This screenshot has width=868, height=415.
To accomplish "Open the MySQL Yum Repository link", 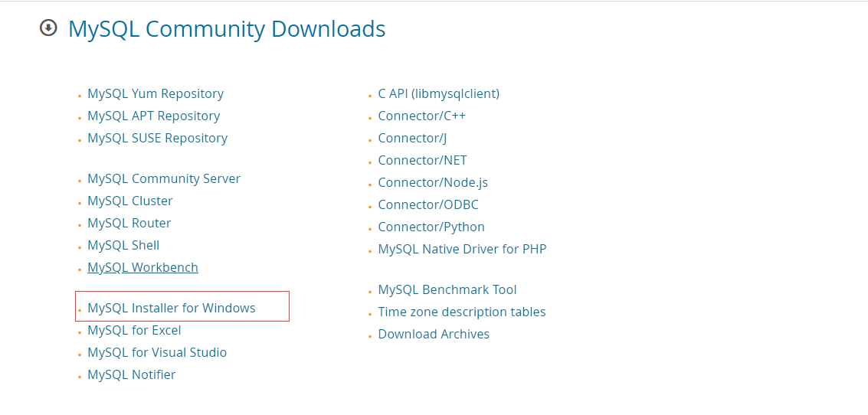I will click(156, 94).
